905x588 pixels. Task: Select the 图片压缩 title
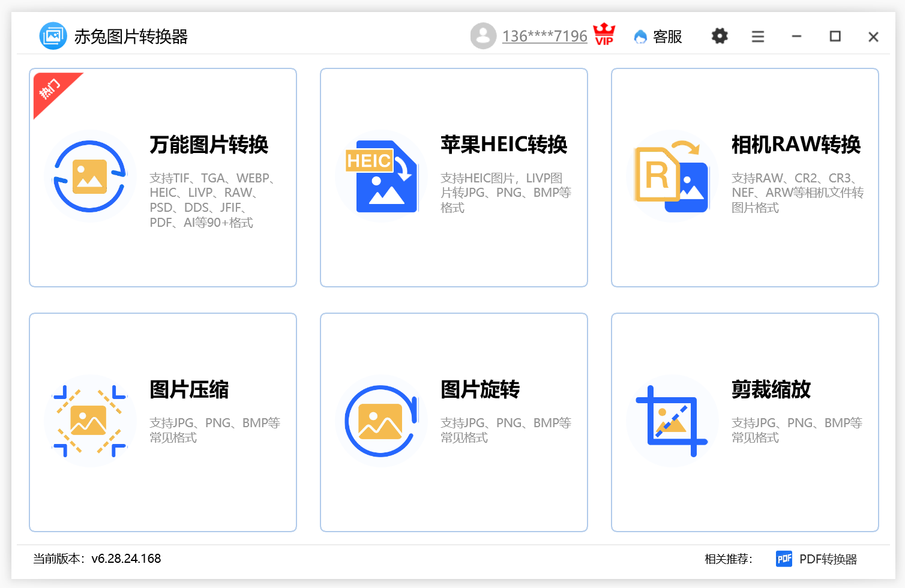coord(189,389)
